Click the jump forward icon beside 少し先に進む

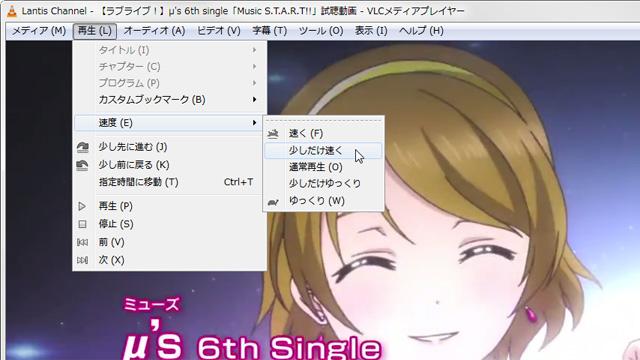coord(82,147)
